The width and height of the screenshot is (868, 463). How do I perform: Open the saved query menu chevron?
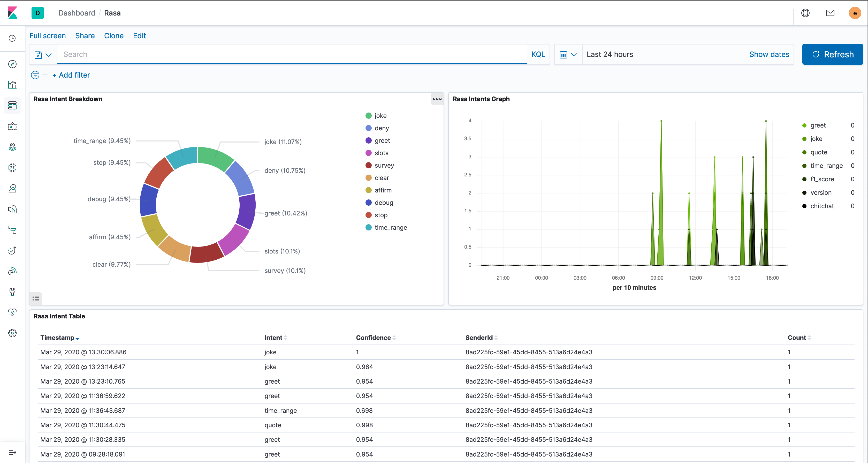[49, 54]
